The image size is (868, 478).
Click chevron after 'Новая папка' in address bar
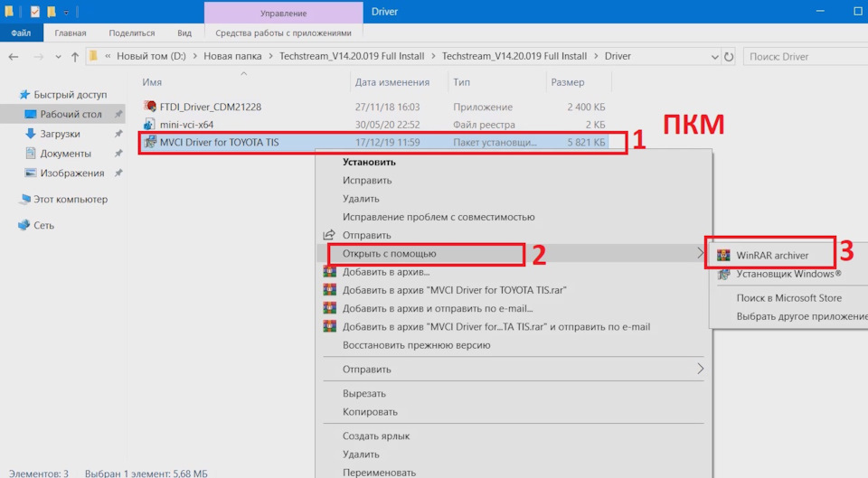270,56
